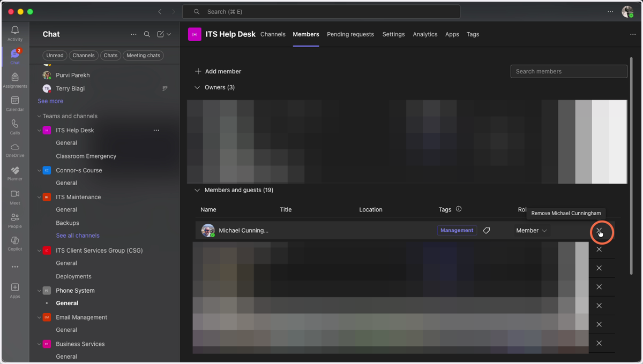Image resolution: width=643 pixels, height=364 pixels.
Task: Click the tag icon beside the Management tag
Action: coord(487,230)
